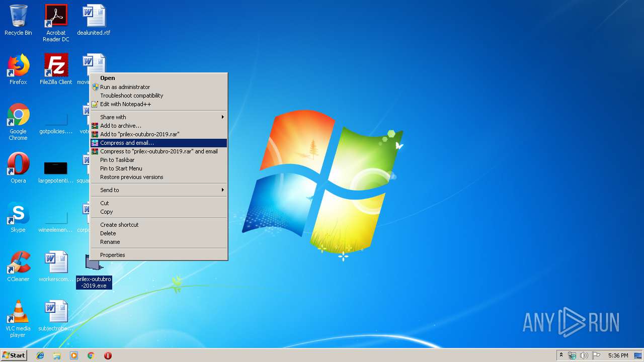Select Cut from context menu
The height and width of the screenshot is (362, 644).
[x=158, y=203]
